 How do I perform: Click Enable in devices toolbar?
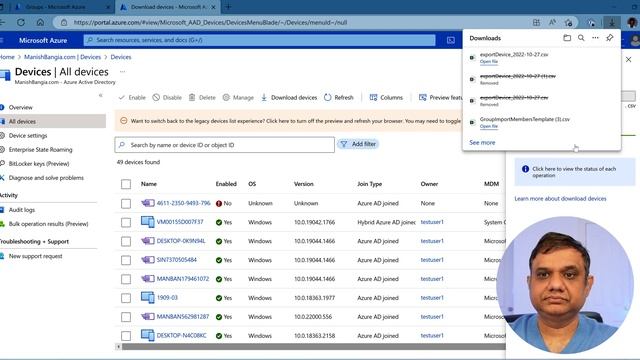tap(132, 98)
